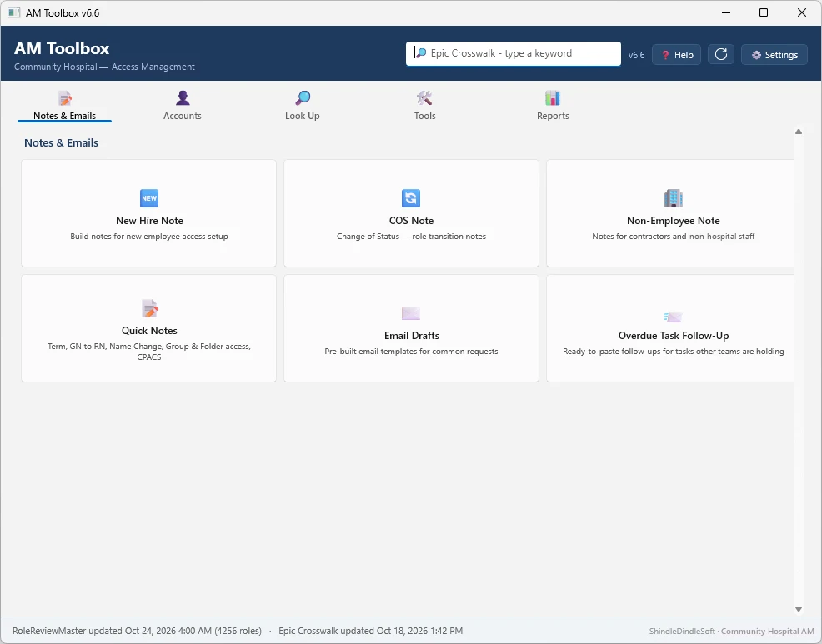Click the Notes & Emails tab icon
822x644 pixels.
coord(65,98)
